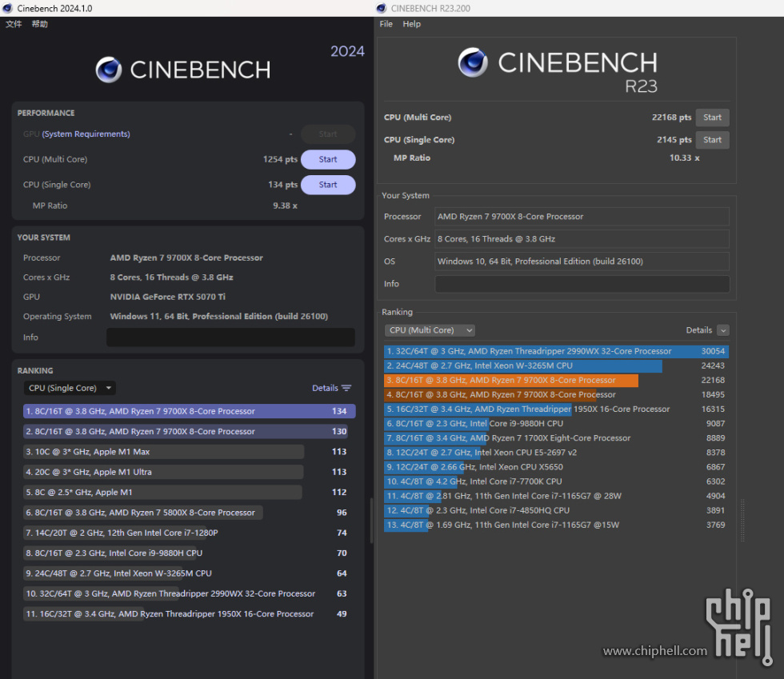Select R23 Ryzen 7 1700X row
This screenshot has width=784, height=679.
[x=556, y=438]
